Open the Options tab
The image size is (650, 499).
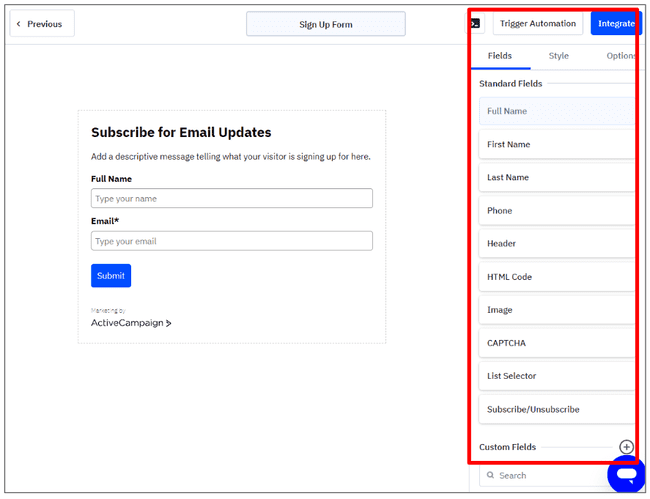[x=620, y=56]
